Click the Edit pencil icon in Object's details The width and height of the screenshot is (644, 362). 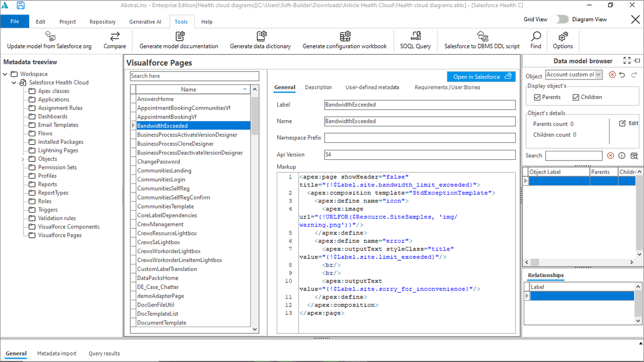[x=622, y=123]
